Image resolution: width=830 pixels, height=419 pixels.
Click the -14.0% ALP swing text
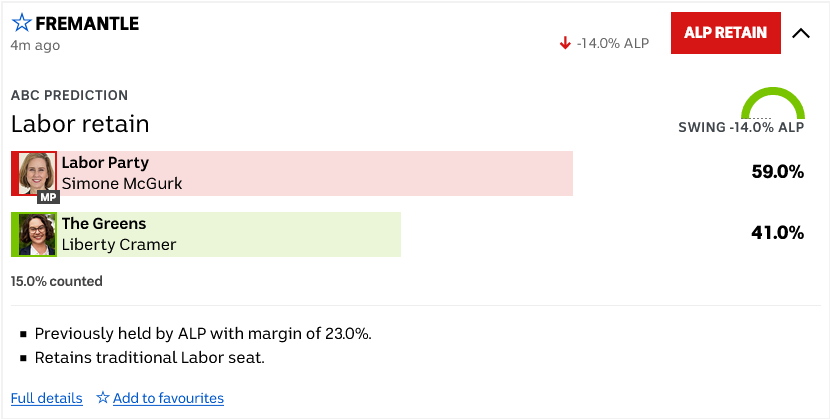click(612, 43)
